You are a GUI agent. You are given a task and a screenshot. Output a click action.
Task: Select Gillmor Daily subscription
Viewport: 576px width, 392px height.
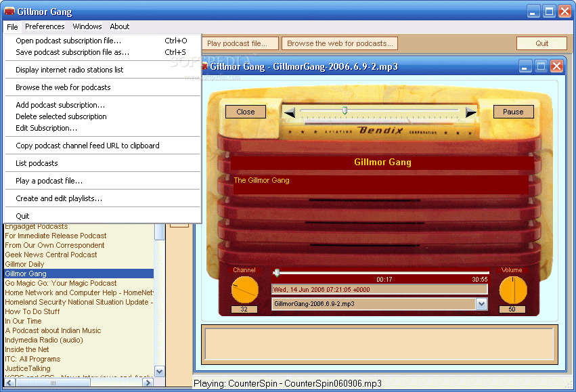79,265
